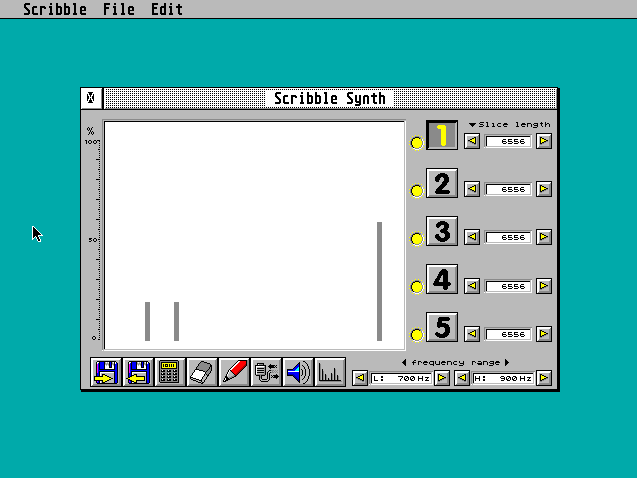This screenshot has height=478, width=637.
Task: Open the Edit menu
Action: coord(167,9)
